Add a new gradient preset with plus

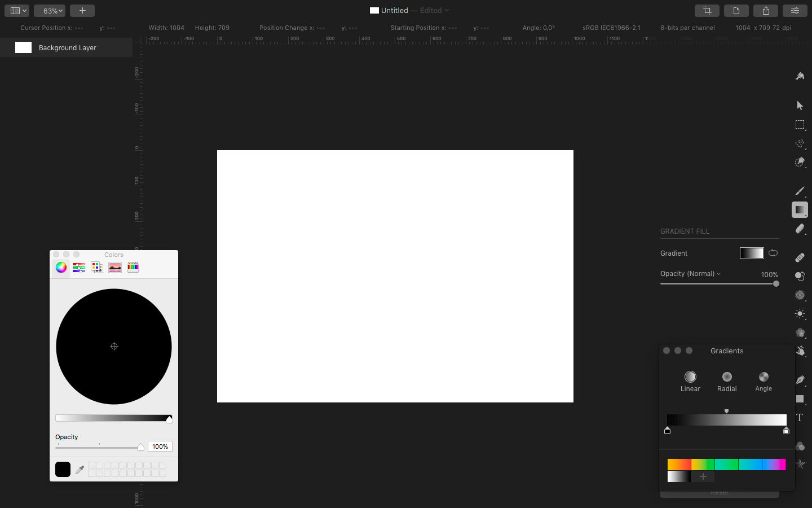coord(703,476)
